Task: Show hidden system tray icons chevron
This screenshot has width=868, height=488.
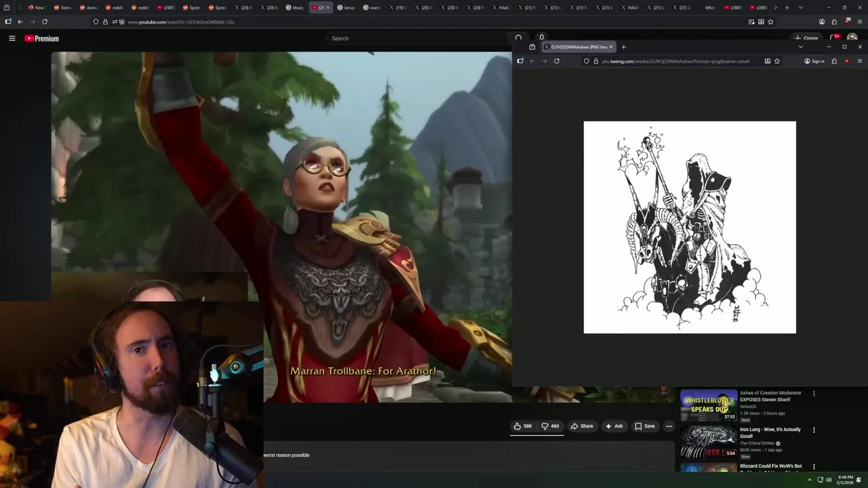Action: pyautogui.click(x=809, y=480)
